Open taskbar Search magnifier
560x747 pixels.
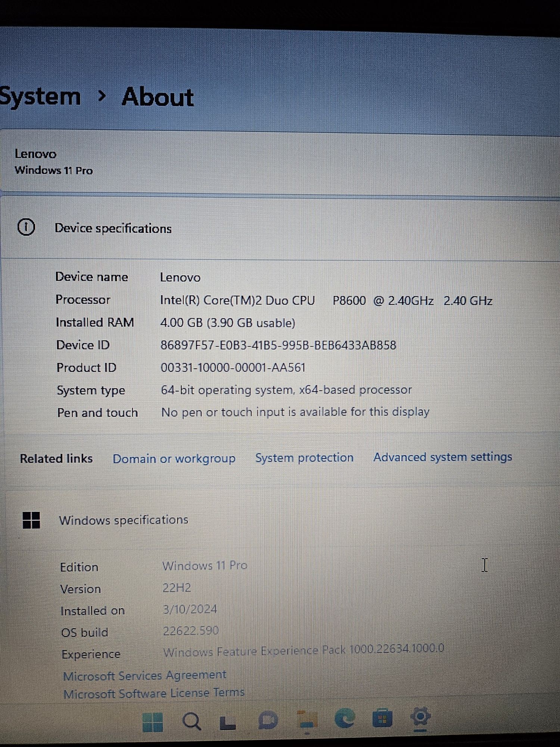192,722
